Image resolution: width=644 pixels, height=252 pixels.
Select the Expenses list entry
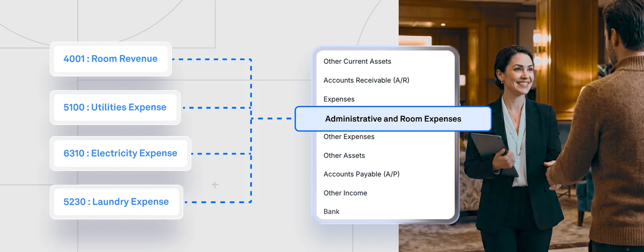339,99
